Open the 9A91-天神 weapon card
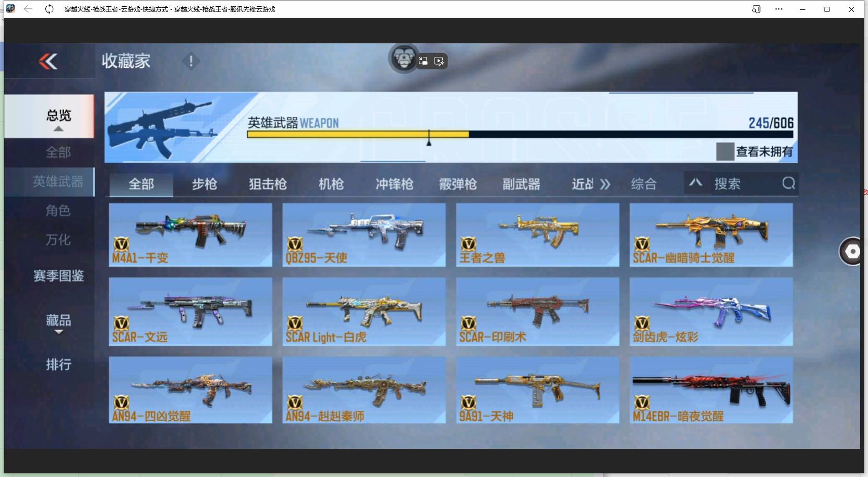 click(x=538, y=390)
